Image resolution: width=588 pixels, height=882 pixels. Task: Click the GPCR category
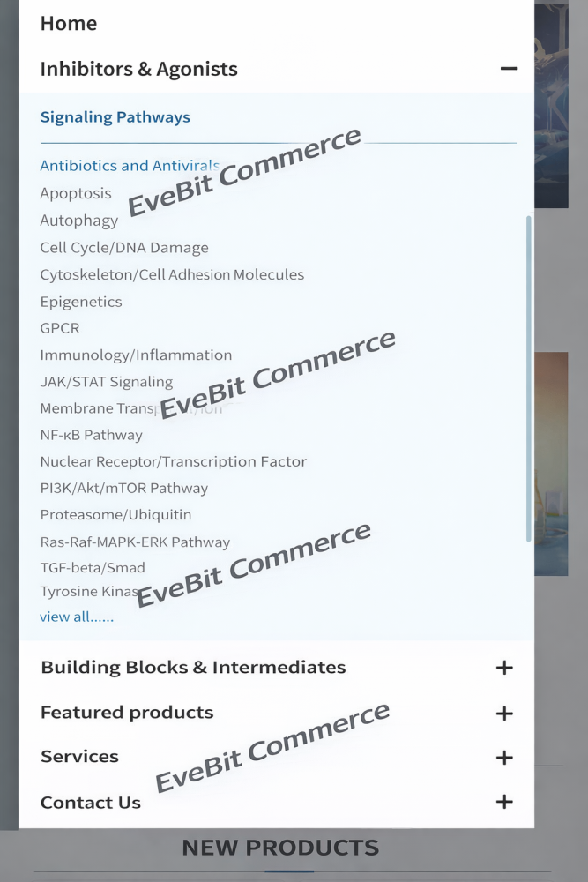point(60,328)
